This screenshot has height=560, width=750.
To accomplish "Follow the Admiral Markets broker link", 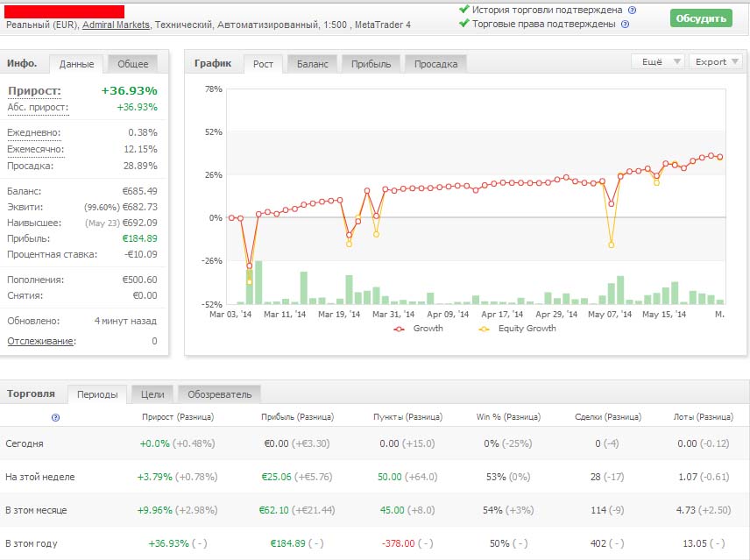I will [x=115, y=25].
